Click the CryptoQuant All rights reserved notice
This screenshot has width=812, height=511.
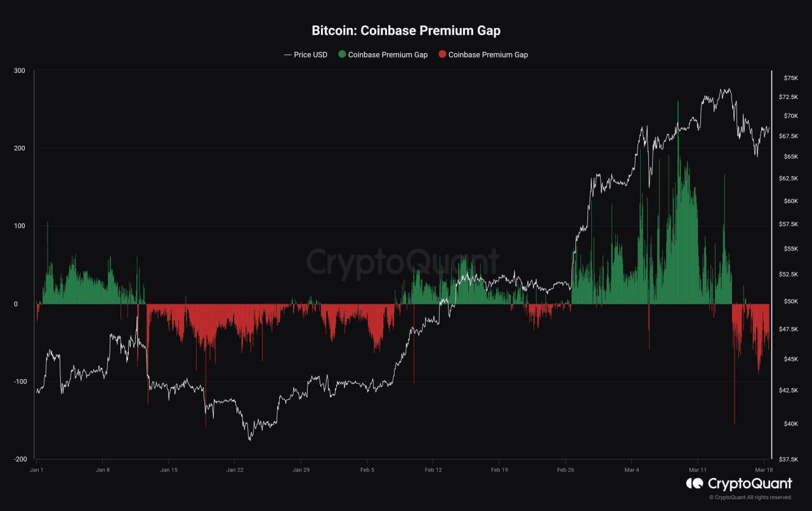pos(750,498)
